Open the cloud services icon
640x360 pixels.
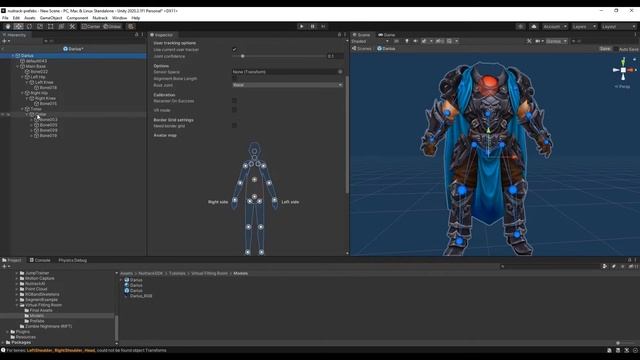(x=533, y=27)
